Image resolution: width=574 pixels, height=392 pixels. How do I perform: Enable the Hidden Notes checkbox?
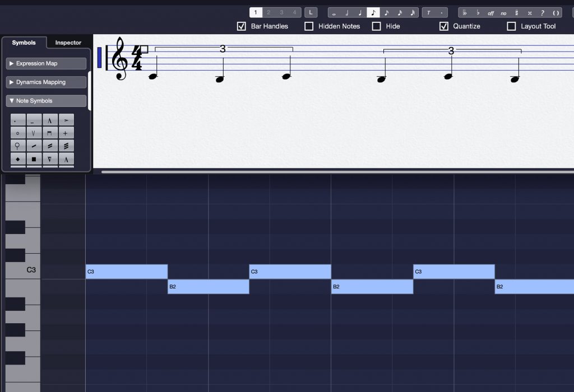(x=309, y=26)
